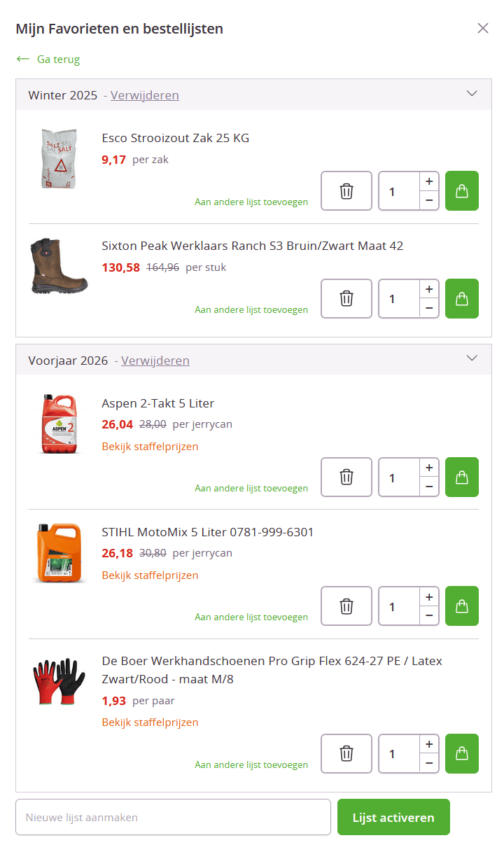The image size is (504, 852).
Task: Delete Esco Strooizout from the list
Action: [x=346, y=191]
